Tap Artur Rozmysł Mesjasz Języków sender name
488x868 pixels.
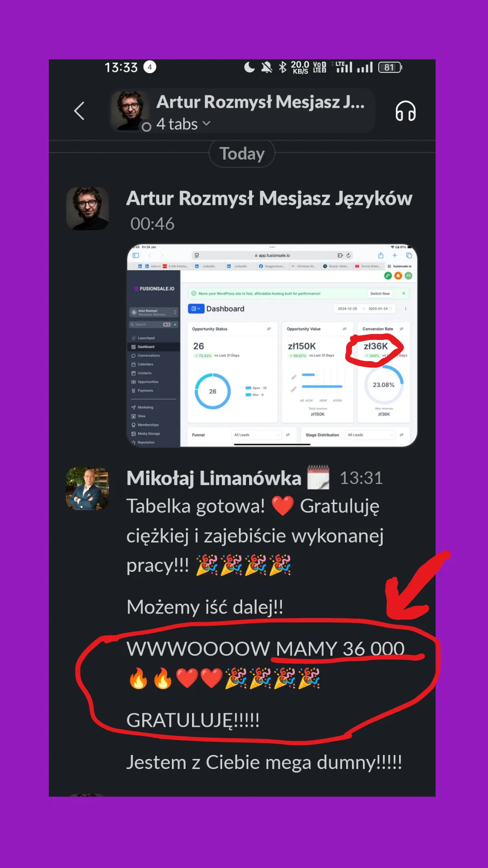(269, 198)
